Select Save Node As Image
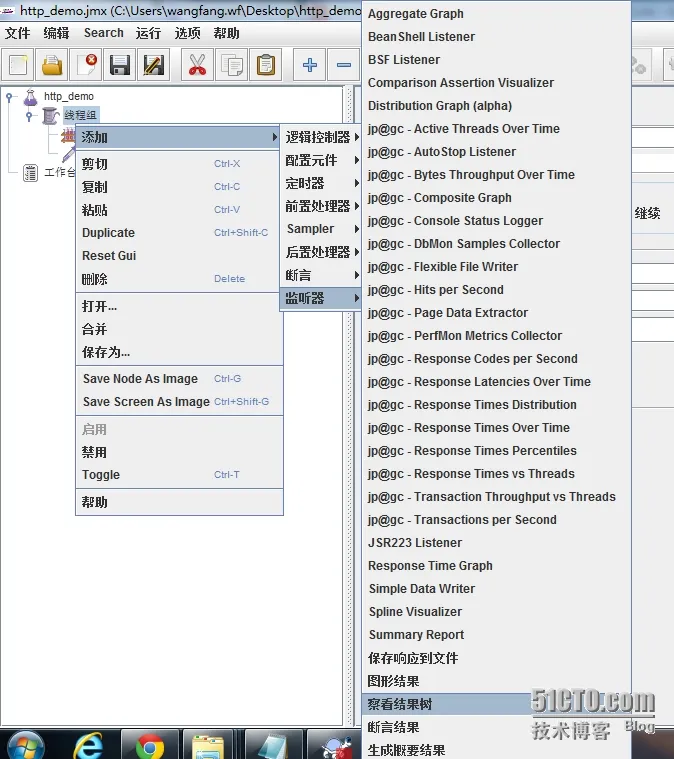 coord(179,379)
